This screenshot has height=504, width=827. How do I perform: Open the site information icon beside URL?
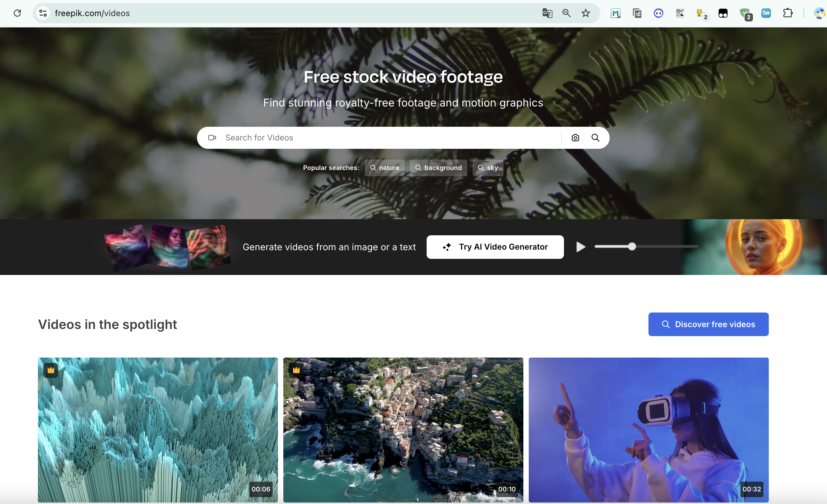[x=43, y=13]
